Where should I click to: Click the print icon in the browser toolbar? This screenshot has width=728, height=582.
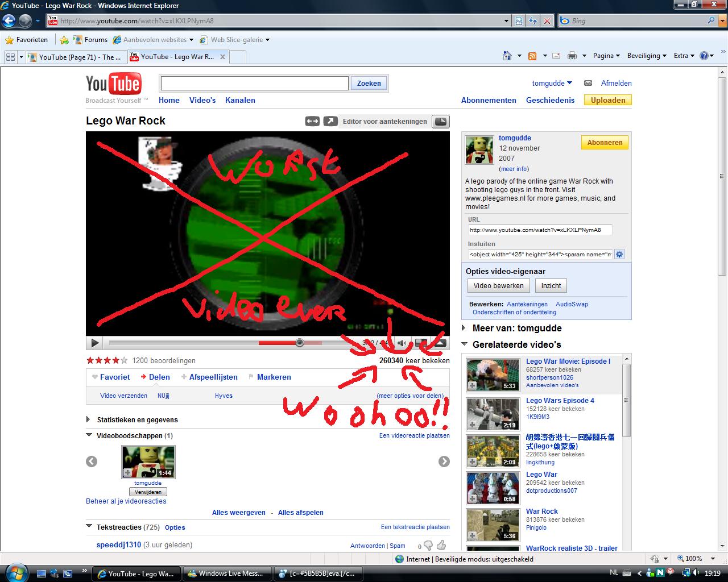[x=572, y=55]
